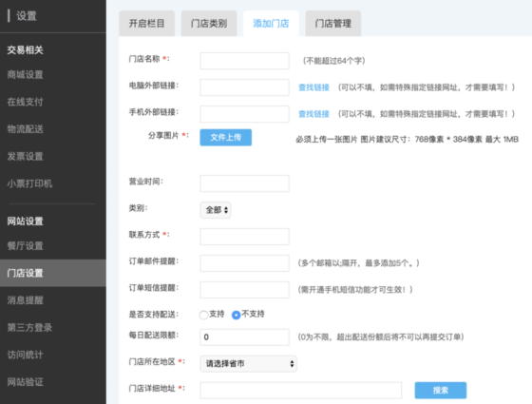Viewport: 532px width, 404px height.
Task: Focus the 门店名称 input field
Action: [245, 61]
